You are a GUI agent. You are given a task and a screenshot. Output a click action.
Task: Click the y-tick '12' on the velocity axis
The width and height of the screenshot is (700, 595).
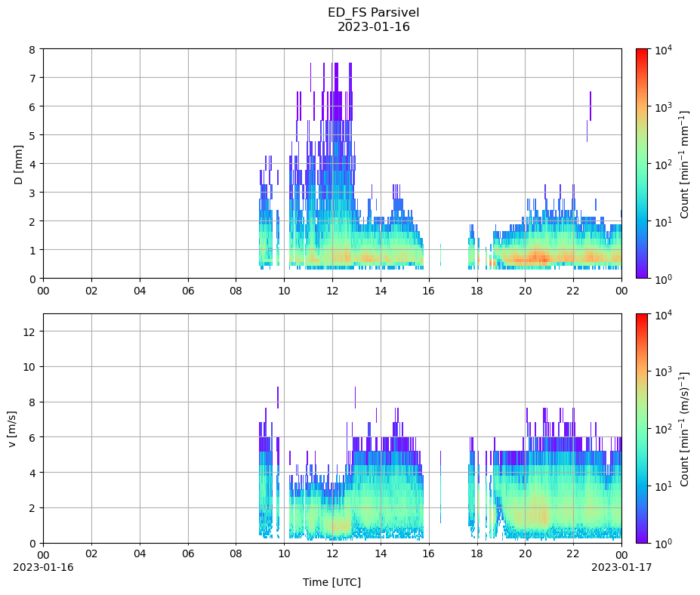click(29, 331)
